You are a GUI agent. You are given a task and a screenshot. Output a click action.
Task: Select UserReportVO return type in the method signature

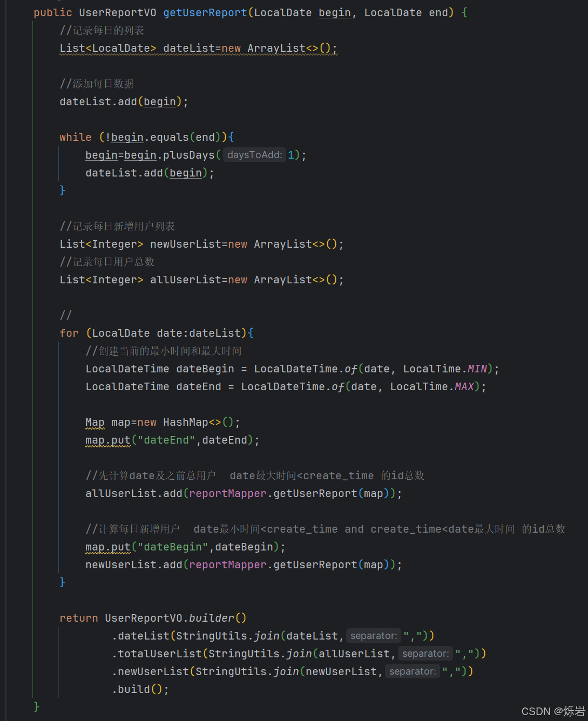(x=118, y=12)
